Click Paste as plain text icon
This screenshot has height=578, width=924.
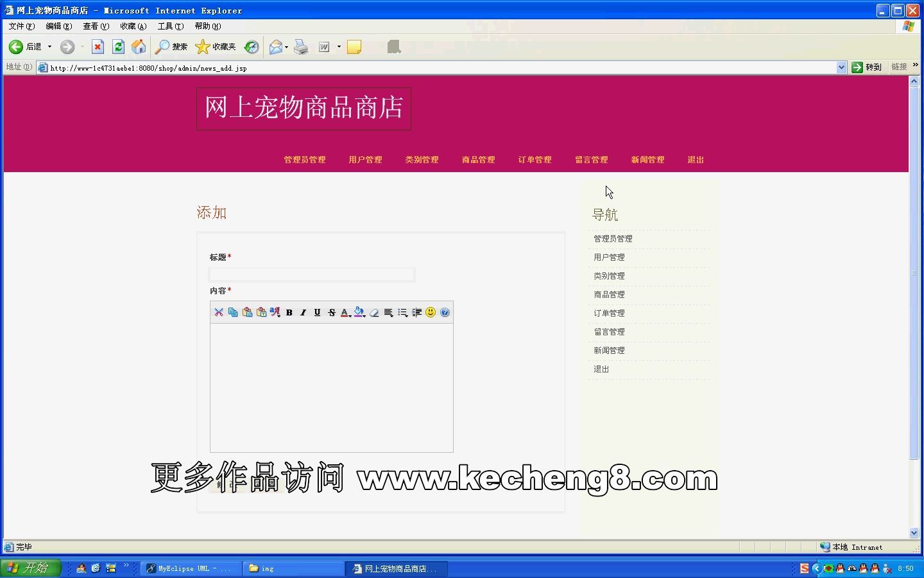(261, 312)
